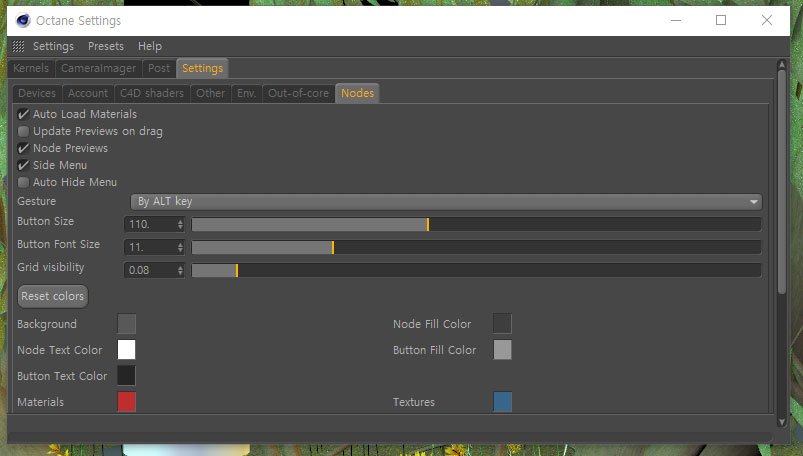803x456 pixels.
Task: Open the Account sub-tab
Action: tap(88, 93)
